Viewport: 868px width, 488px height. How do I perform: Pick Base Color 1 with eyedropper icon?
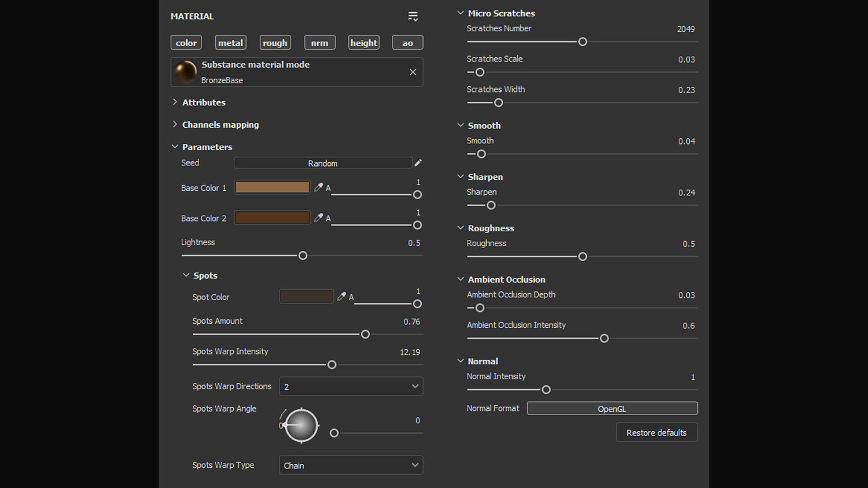(x=318, y=187)
